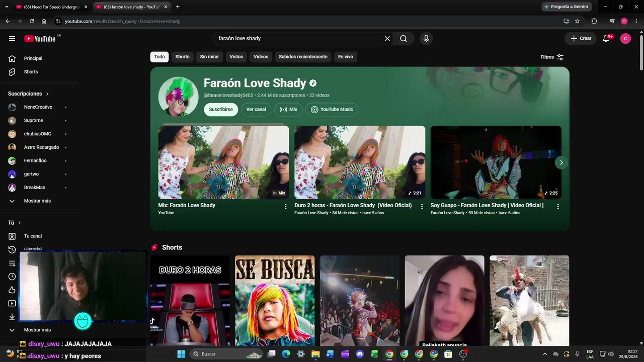This screenshot has width=644, height=362.
Task: Open the Soy Guapo video thumbnail
Action: coord(496,162)
